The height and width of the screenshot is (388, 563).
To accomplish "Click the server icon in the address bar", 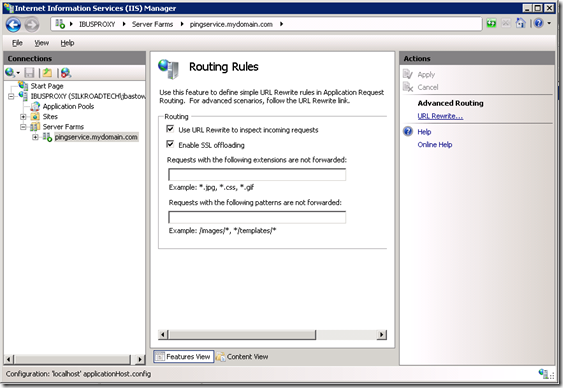I will coord(60,24).
